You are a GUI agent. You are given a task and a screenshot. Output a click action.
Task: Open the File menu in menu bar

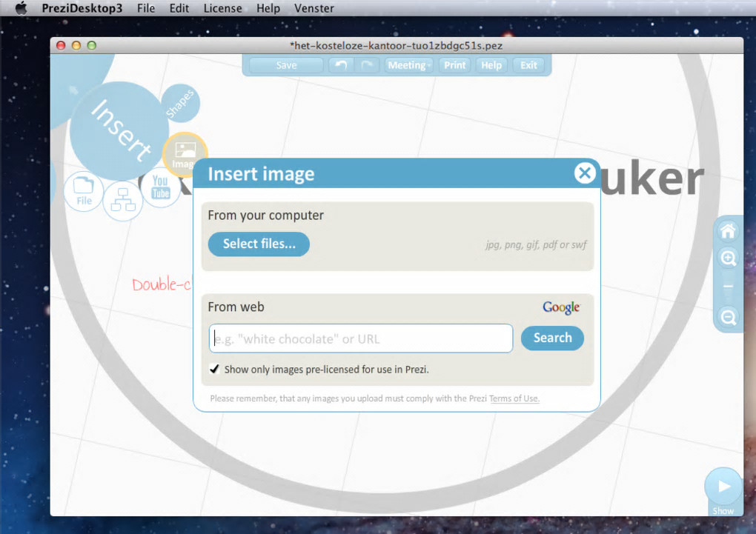pos(145,8)
